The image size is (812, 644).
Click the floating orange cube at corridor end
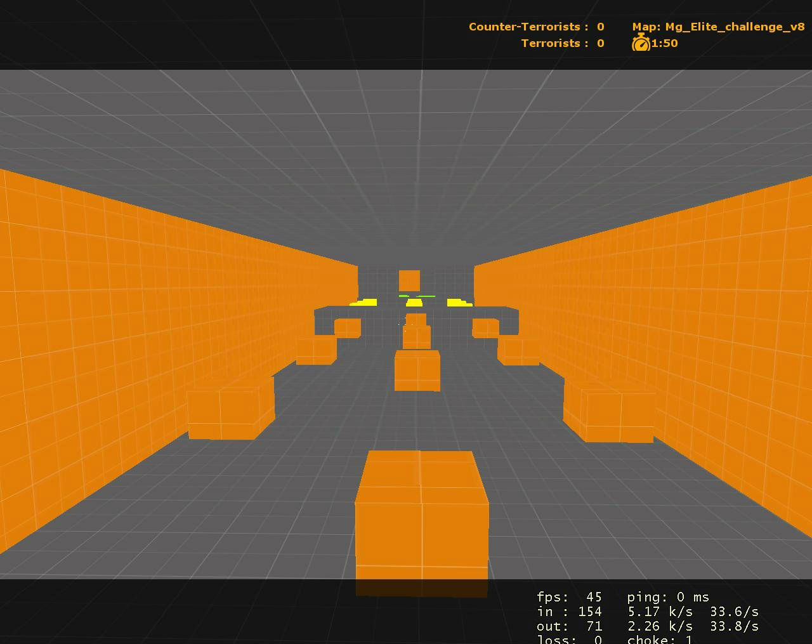[x=409, y=280]
